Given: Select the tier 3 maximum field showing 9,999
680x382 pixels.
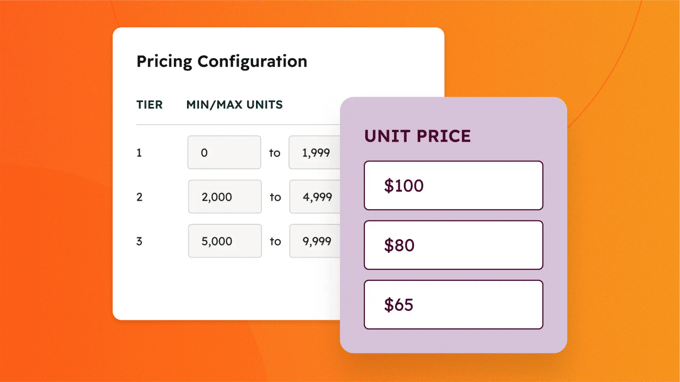Looking at the screenshot, I should coord(315,241).
